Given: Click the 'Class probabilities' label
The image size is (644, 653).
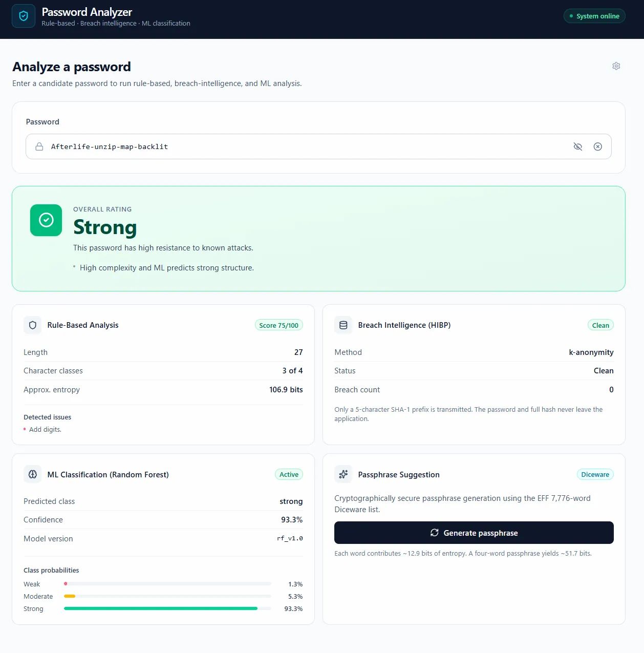Looking at the screenshot, I should tap(51, 571).
